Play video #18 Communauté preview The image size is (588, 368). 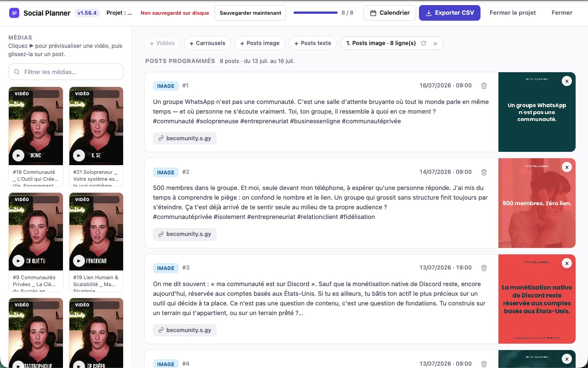click(x=18, y=155)
